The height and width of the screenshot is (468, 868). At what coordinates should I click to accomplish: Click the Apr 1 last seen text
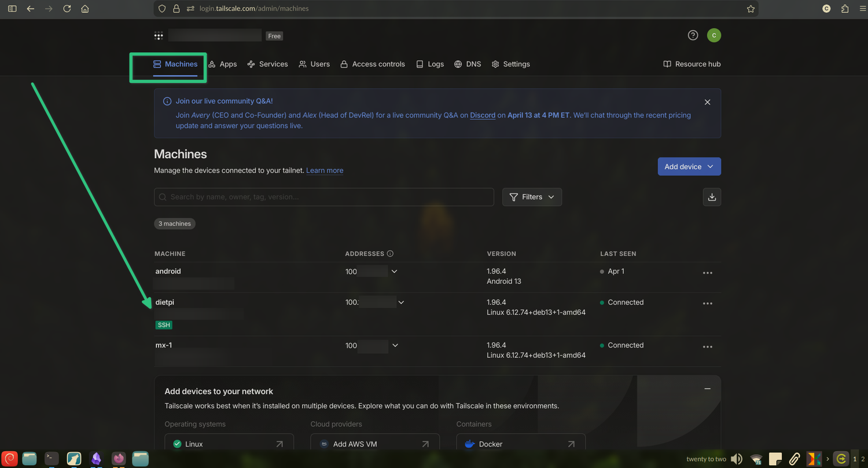(616, 271)
